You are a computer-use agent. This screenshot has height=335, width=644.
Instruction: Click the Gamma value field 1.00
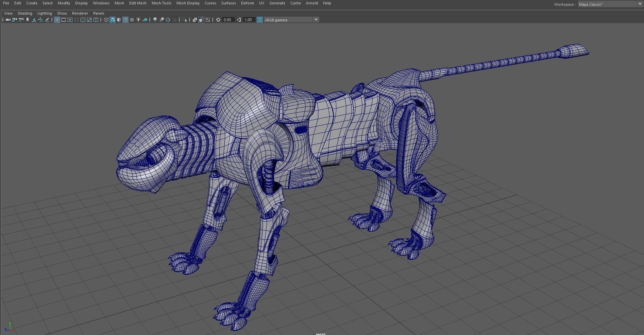(249, 20)
